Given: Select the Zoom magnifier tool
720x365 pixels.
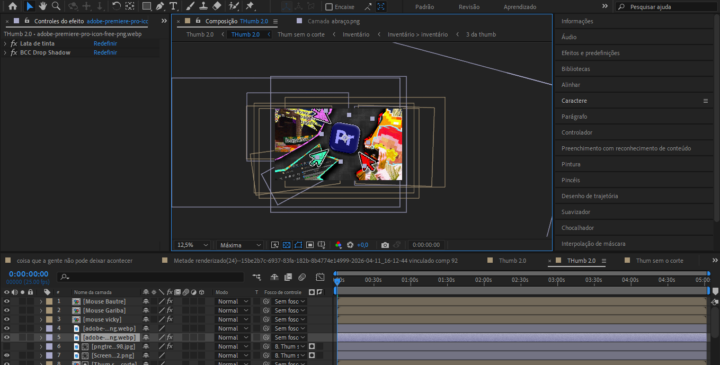Looking at the screenshot, I should coord(56,6).
